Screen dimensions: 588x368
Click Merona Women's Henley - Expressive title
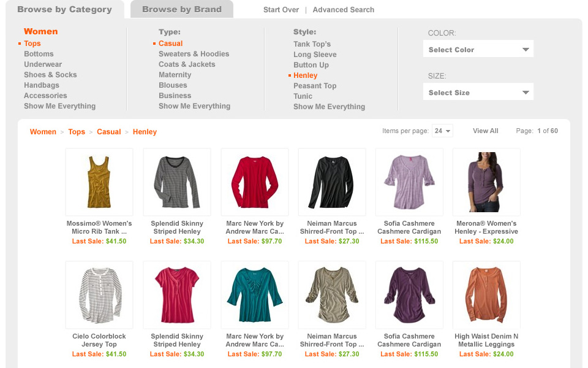pyautogui.click(x=486, y=228)
